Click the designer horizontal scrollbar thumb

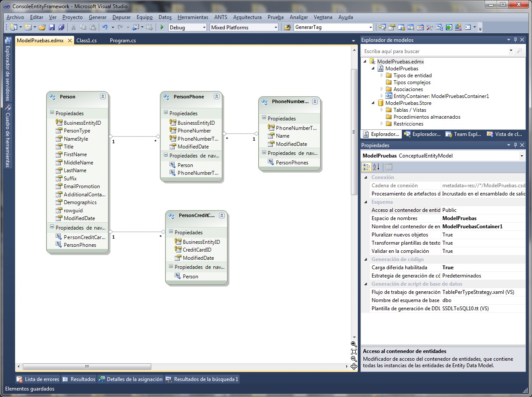[87, 366]
